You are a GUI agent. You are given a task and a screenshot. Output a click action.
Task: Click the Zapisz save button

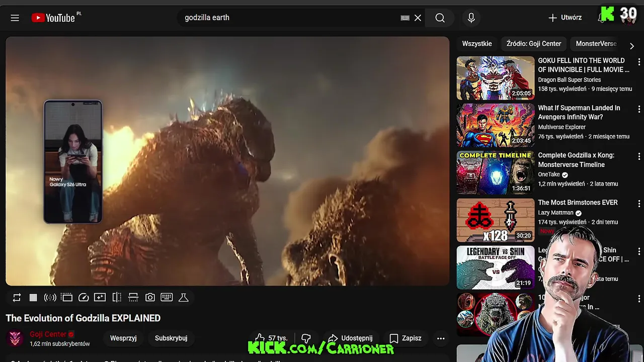point(406,338)
